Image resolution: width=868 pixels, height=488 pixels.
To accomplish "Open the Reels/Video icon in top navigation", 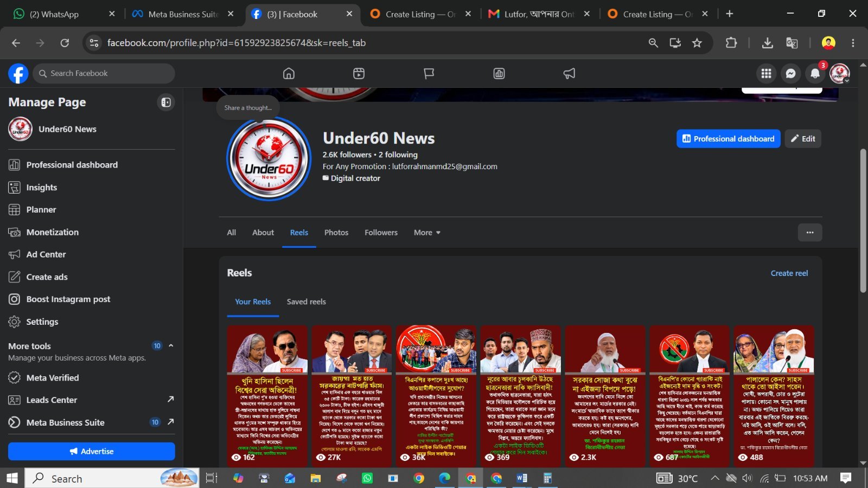I will pos(359,73).
